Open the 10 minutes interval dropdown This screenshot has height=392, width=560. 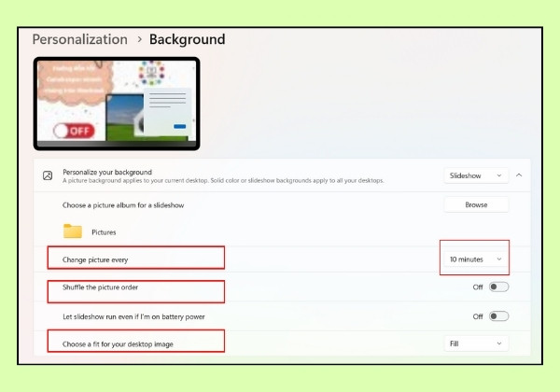[476, 259]
